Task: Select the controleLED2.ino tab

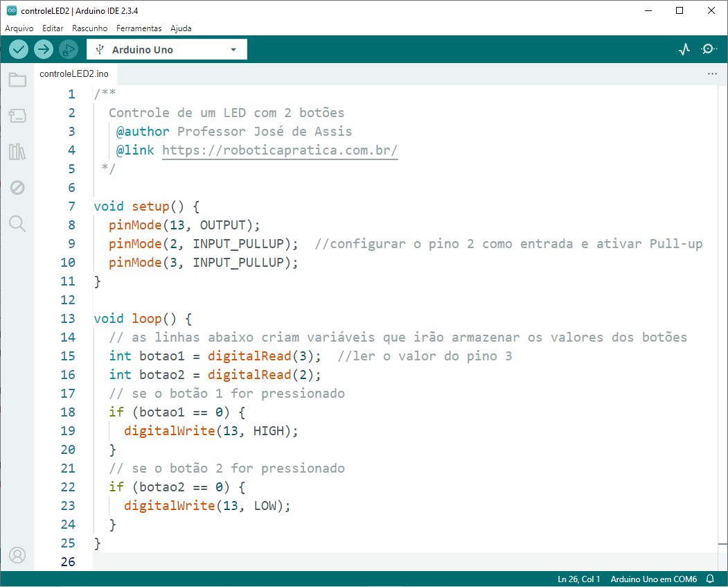Action: tap(74, 74)
